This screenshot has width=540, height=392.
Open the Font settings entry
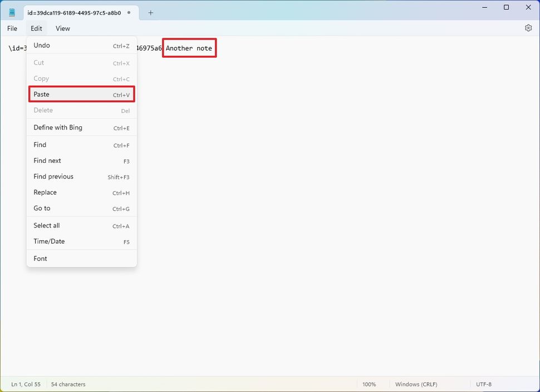click(81, 258)
